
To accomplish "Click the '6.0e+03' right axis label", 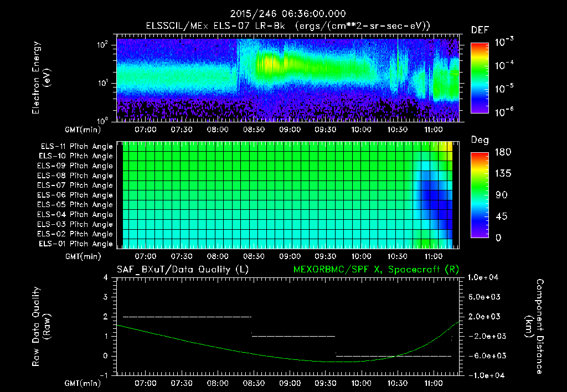I will click(484, 297).
